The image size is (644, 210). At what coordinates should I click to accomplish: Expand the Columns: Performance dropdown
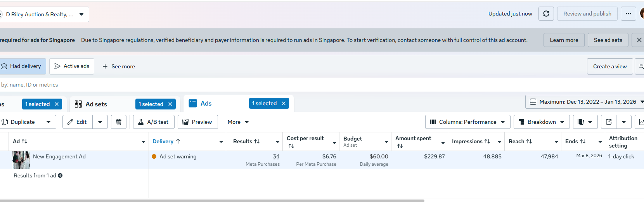[x=467, y=122]
